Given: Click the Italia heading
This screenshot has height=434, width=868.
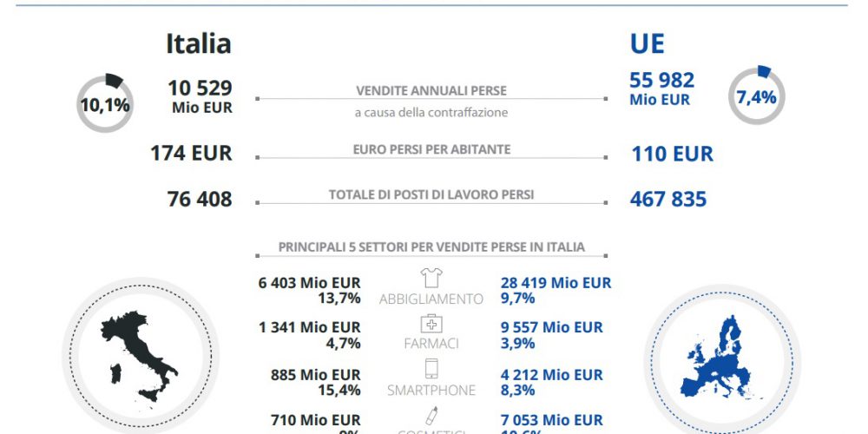Looking at the screenshot, I should coord(199,43).
